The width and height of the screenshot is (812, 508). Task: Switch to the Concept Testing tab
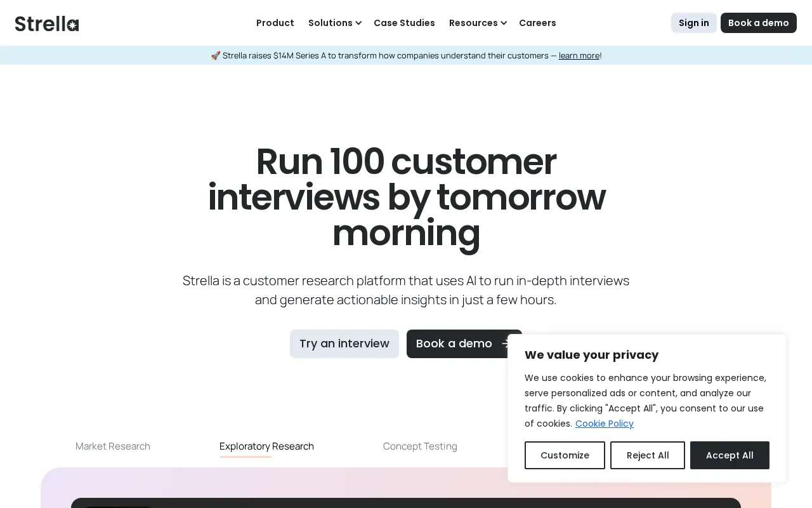(x=420, y=446)
